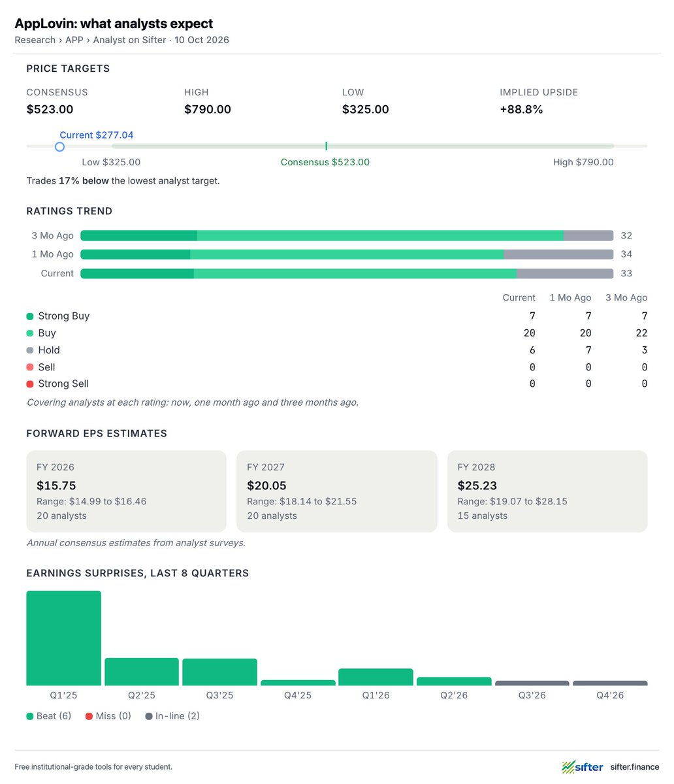This screenshot has width=674, height=784.
Task: Click the Sell legend dot
Action: point(30,367)
